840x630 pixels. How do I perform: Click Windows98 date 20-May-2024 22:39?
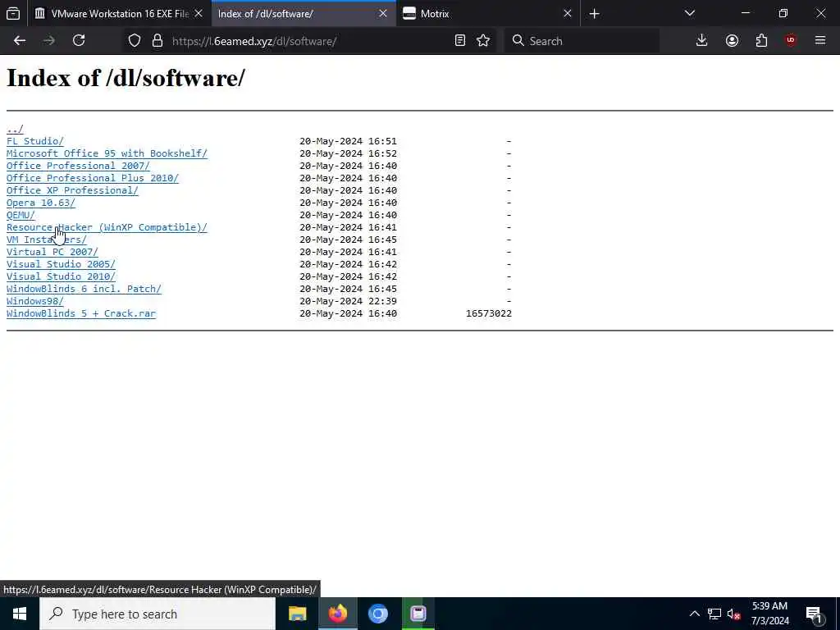[348, 302]
